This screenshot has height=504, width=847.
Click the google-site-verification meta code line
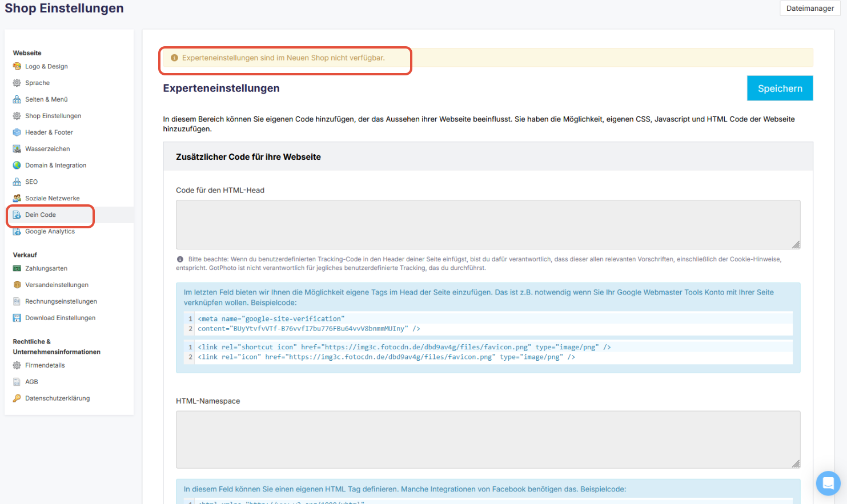pyautogui.click(x=271, y=319)
